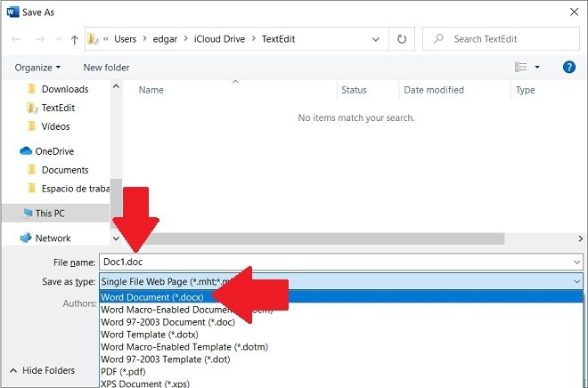
Task: Select Network in navigation pane
Action: pos(53,238)
